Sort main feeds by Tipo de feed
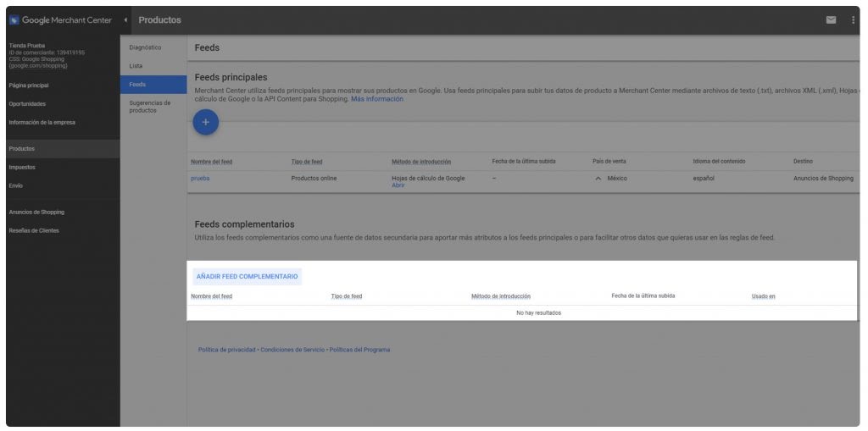 [x=307, y=162]
